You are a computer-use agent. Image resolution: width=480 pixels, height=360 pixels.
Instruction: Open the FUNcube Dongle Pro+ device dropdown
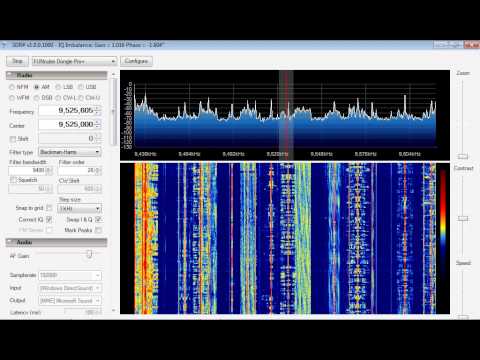pos(74,61)
